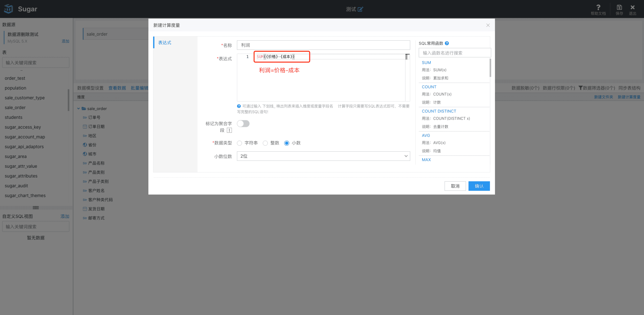Click the sale_order folder icon in tree
This screenshot has height=315, width=644.
[84, 109]
